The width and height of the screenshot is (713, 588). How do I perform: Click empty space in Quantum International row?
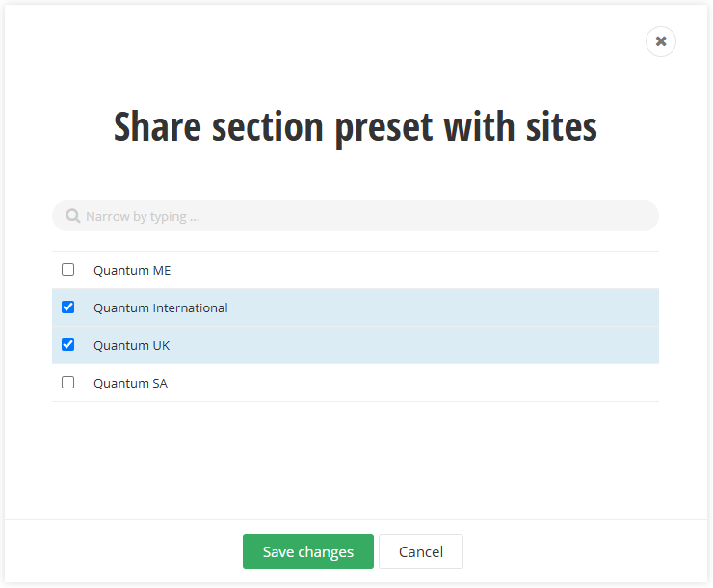pyautogui.click(x=443, y=308)
